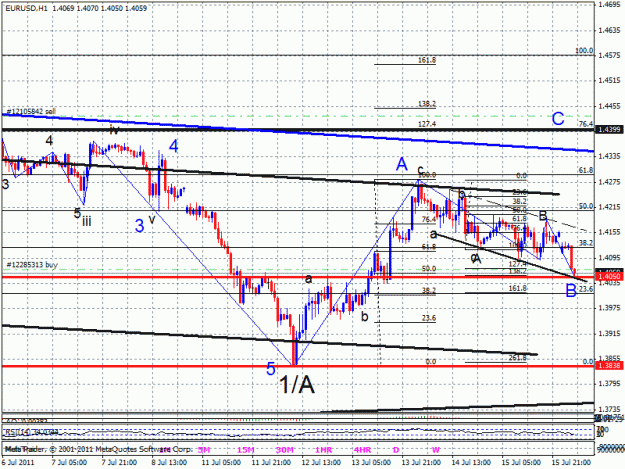This screenshot has width=625, height=469.
Task: Click the blue wave 3 label
Action: [139, 226]
